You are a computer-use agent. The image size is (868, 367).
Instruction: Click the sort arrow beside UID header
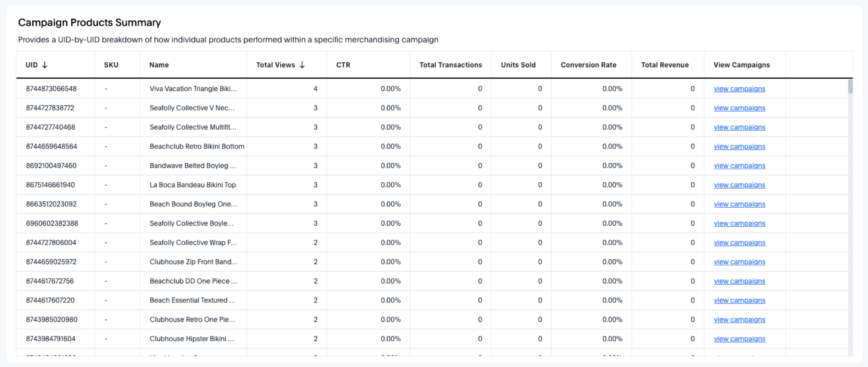[x=45, y=65]
